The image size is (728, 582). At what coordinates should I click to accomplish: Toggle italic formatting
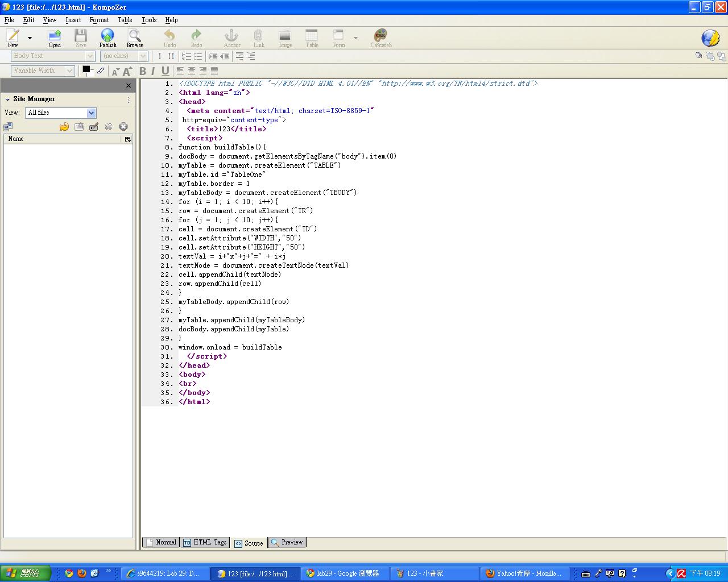pos(153,70)
